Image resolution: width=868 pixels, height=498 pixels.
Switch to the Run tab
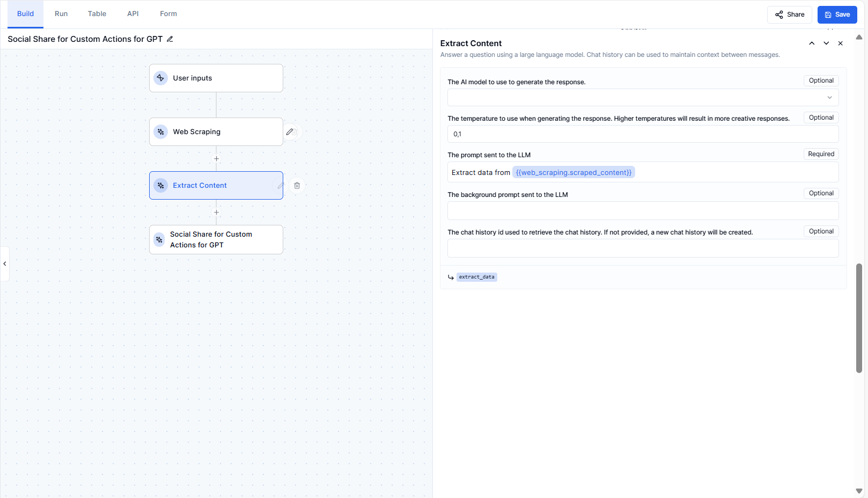[x=61, y=14]
